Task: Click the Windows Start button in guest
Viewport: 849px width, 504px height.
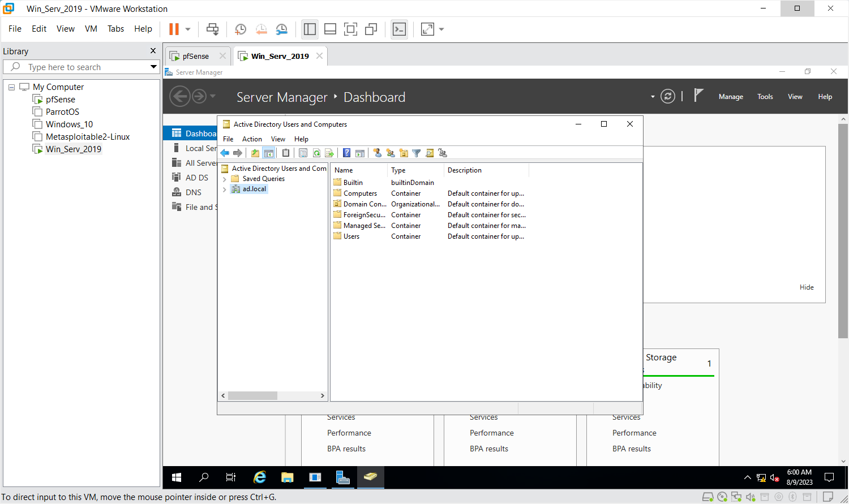Action: (177, 477)
